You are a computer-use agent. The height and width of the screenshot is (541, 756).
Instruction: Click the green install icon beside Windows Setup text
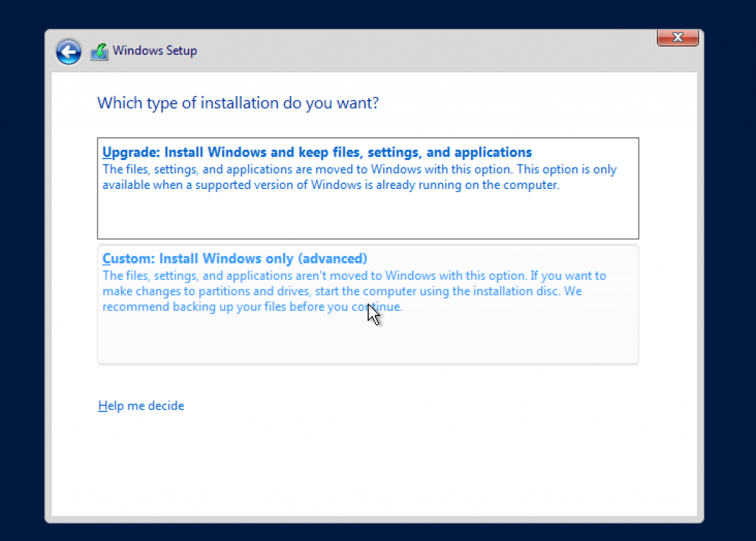(x=99, y=51)
